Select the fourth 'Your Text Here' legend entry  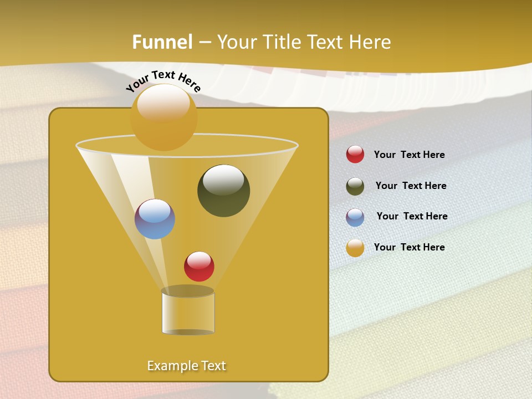(x=410, y=247)
